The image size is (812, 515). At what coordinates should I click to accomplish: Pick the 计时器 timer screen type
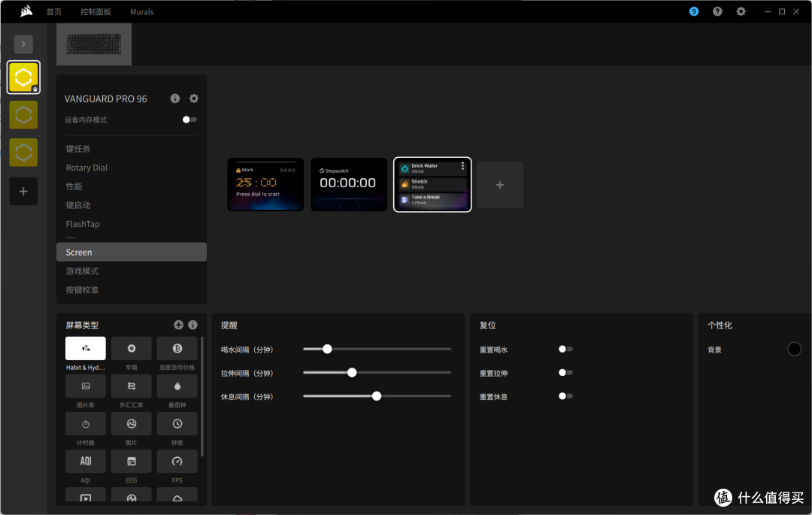pos(86,424)
